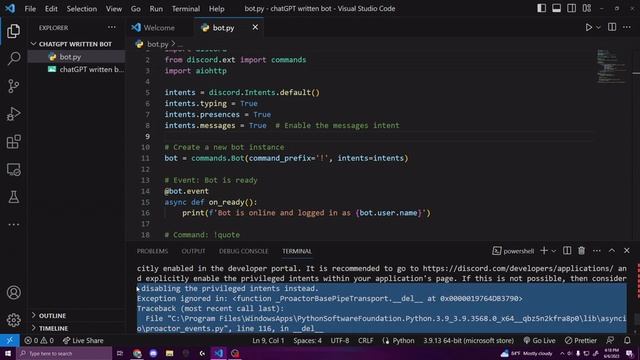Open errors and warnings count
Viewport: 640px width, 360px height.
[39, 340]
